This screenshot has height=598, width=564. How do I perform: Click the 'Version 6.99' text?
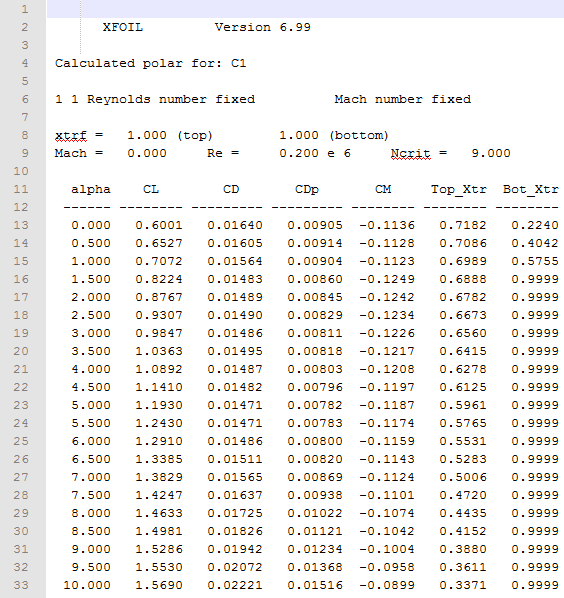point(263,27)
